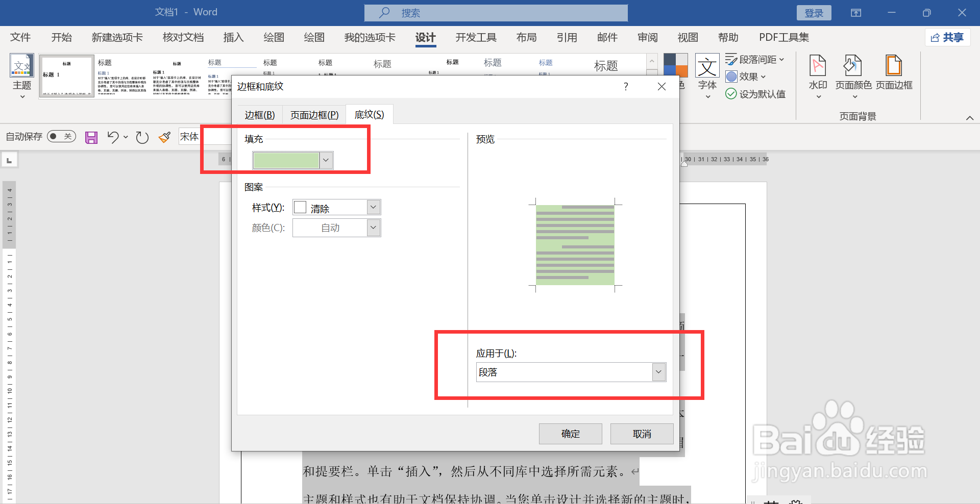Image resolution: width=980 pixels, height=504 pixels.
Task: Click the green fill color swatch
Action: coord(286,160)
